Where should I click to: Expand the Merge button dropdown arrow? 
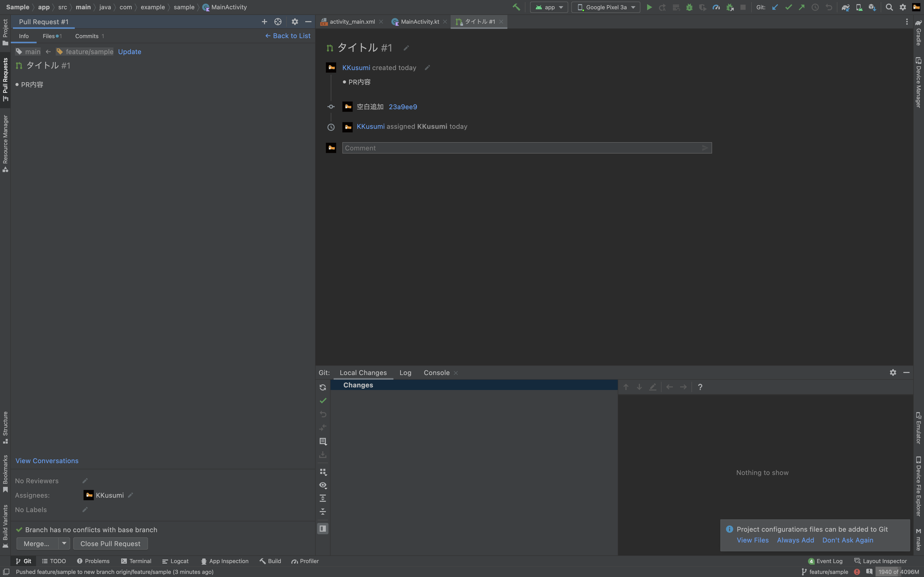pos(64,544)
